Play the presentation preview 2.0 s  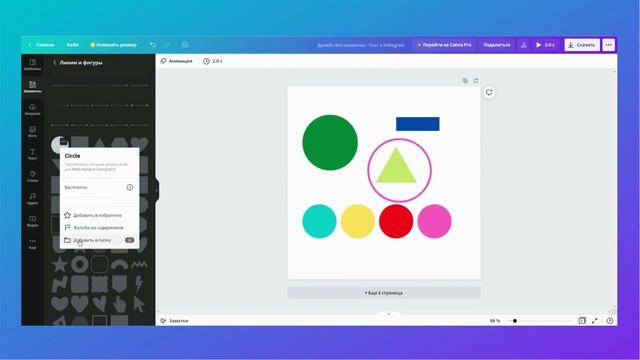coord(545,45)
